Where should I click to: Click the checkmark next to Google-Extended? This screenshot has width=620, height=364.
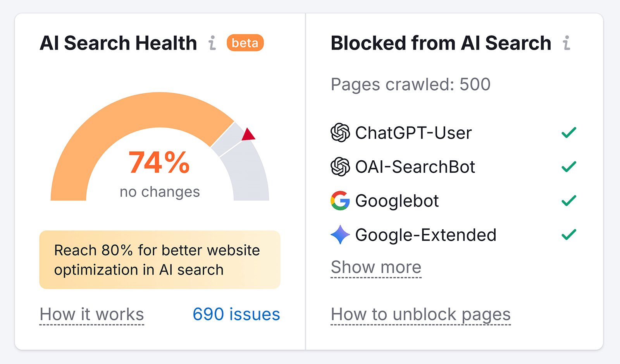click(568, 234)
